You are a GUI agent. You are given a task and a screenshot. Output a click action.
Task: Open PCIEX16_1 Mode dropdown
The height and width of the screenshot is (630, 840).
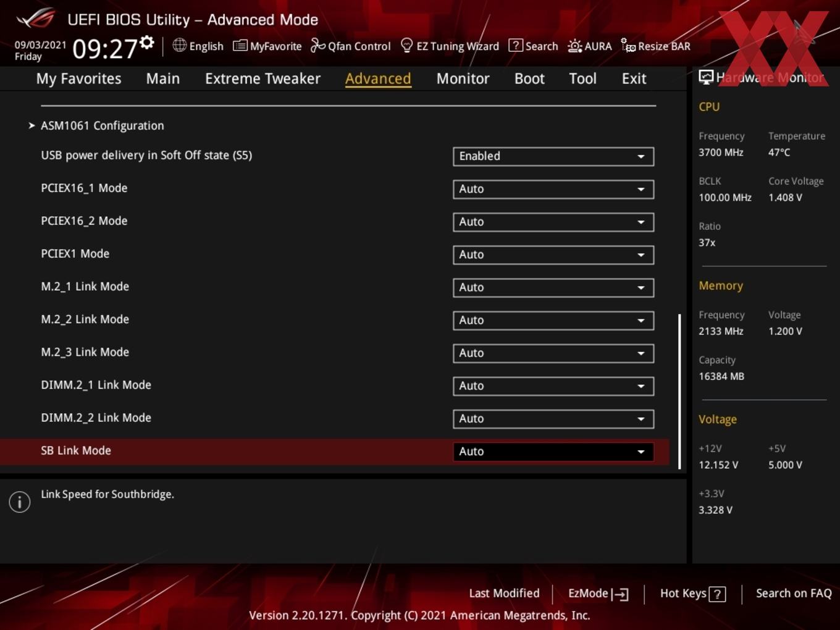[x=553, y=189]
